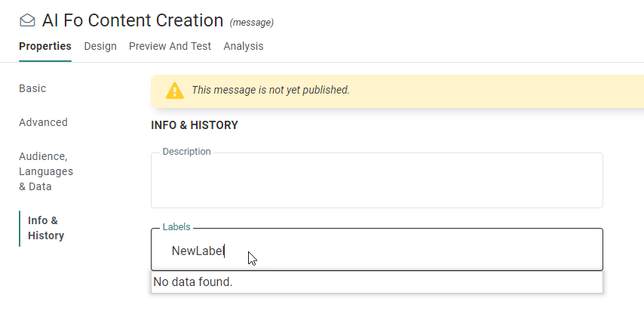
Task: Select the 'No data found.' dropdown entry
Action: (x=193, y=282)
